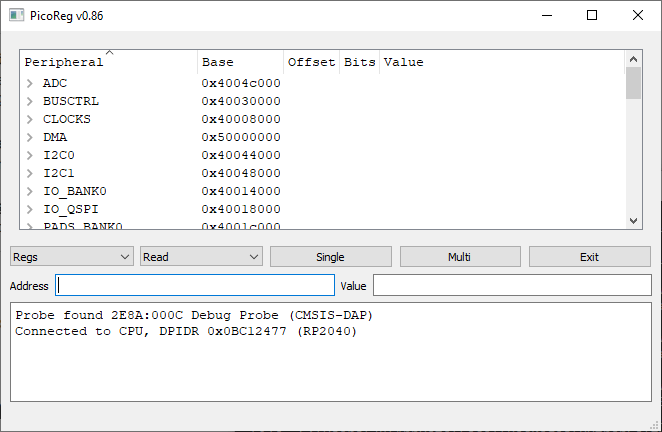
Task: Open the Read mode dropdown
Action: [x=201, y=257]
